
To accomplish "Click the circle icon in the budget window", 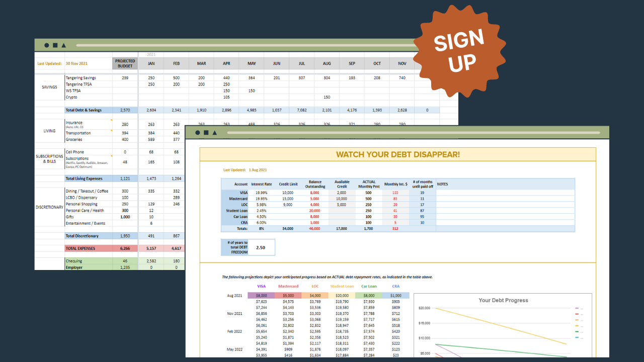I will [47, 45].
